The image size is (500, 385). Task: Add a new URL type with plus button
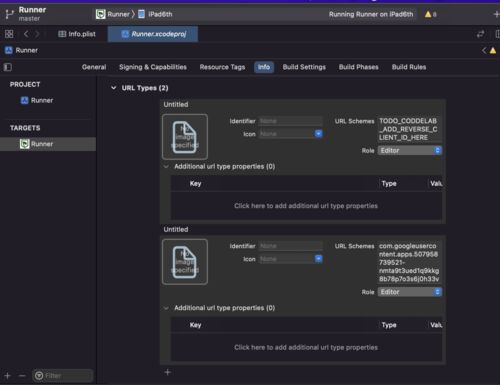168,372
